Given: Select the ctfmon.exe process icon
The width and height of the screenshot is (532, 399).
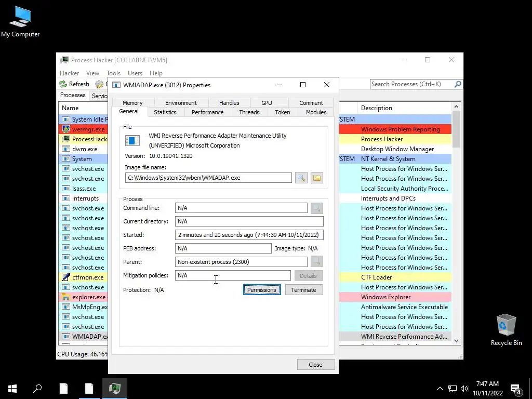Looking at the screenshot, I should coord(66,277).
